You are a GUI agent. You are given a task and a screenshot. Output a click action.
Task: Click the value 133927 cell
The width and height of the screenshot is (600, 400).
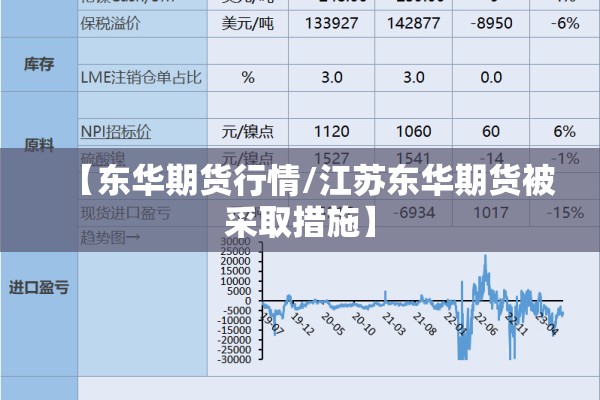tap(331, 23)
